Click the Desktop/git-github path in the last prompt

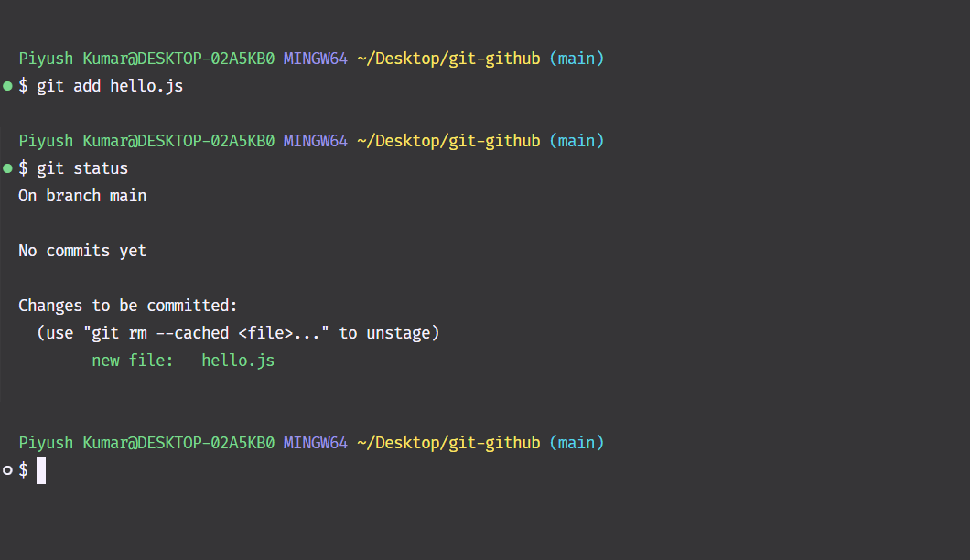coord(448,443)
